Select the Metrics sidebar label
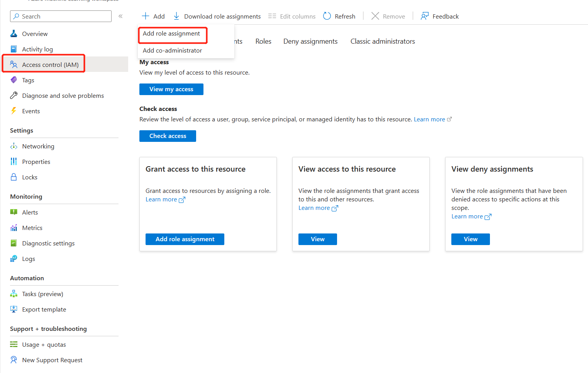Image resolution: width=588 pixels, height=373 pixels. click(32, 228)
